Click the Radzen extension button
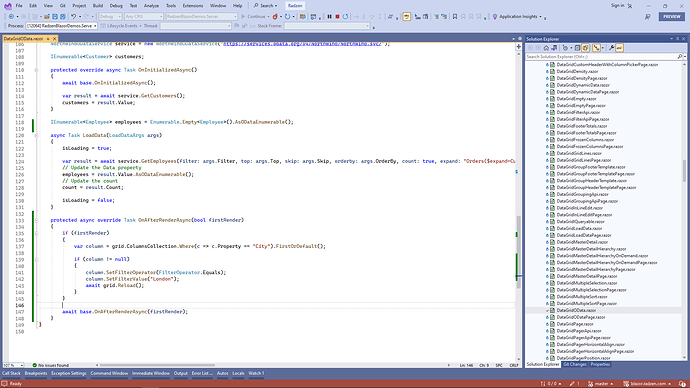The image size is (690, 388). [295, 6]
